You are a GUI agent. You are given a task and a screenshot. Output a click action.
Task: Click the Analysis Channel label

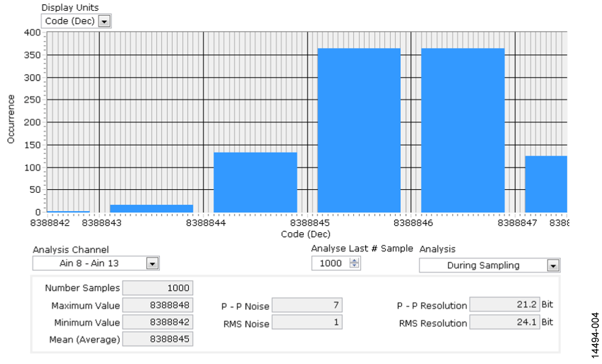(x=71, y=250)
